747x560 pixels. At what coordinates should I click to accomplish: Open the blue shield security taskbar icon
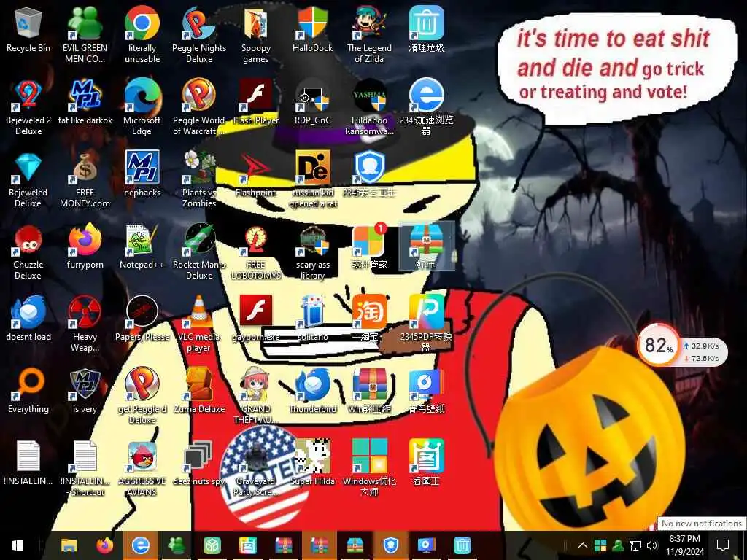[390, 545]
